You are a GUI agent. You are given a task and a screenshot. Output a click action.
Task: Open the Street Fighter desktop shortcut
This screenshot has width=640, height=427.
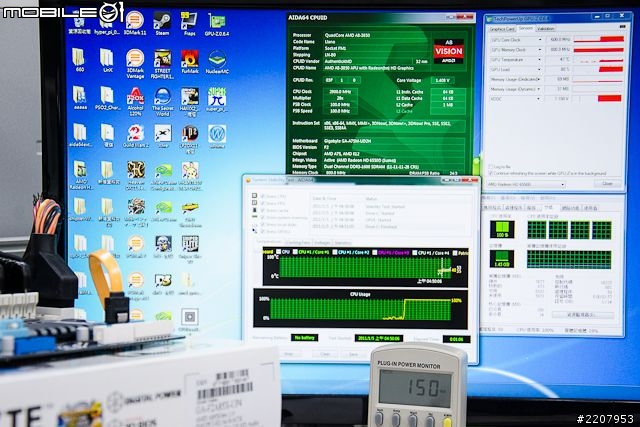tap(162, 64)
